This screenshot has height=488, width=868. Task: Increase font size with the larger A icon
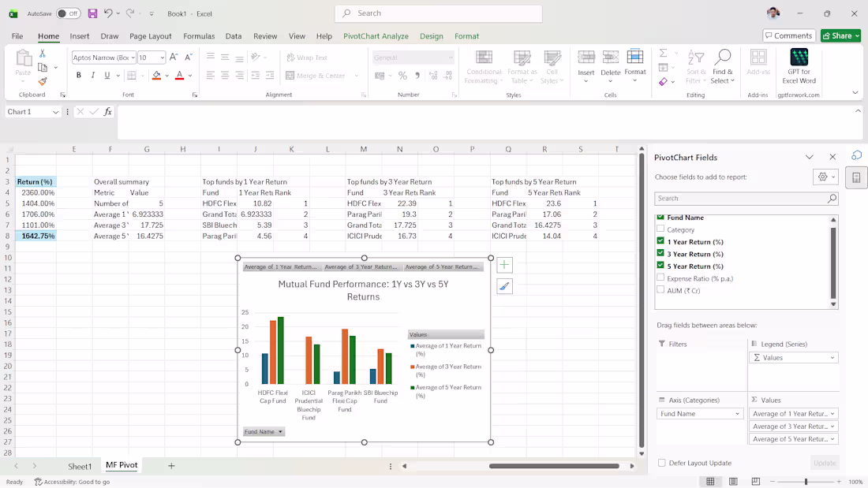(x=174, y=57)
